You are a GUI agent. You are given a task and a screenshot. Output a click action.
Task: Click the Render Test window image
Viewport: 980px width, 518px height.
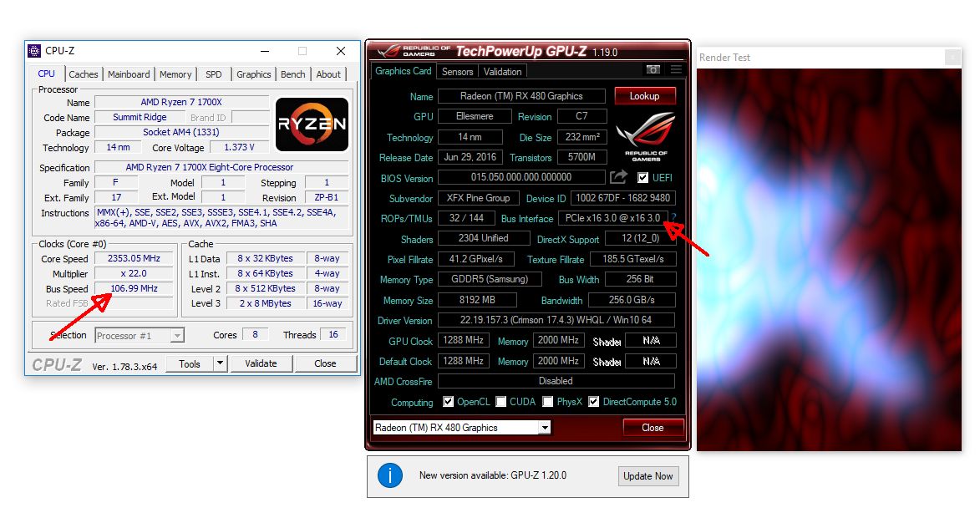click(829, 260)
